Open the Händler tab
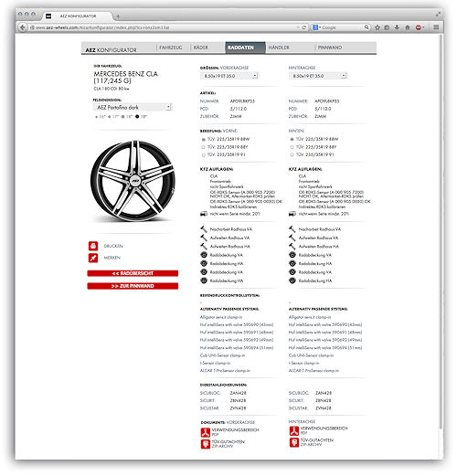The image size is (457, 476). click(279, 48)
